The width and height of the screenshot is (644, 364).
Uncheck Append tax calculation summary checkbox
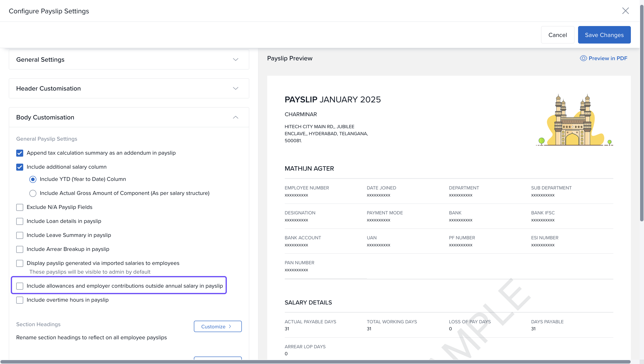pos(20,153)
